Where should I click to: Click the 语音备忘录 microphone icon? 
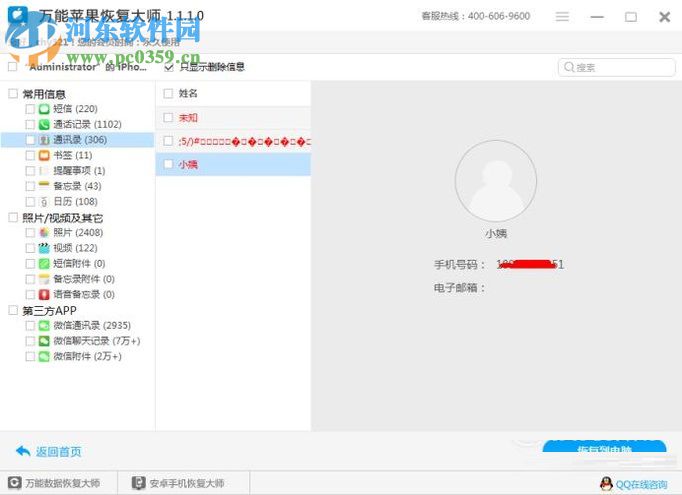[44, 294]
